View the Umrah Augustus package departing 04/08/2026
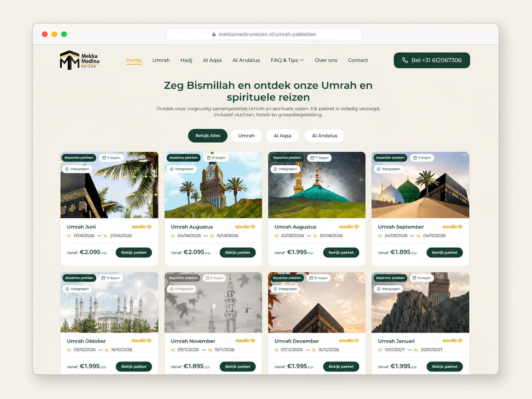The width and height of the screenshot is (532, 399). tap(238, 252)
